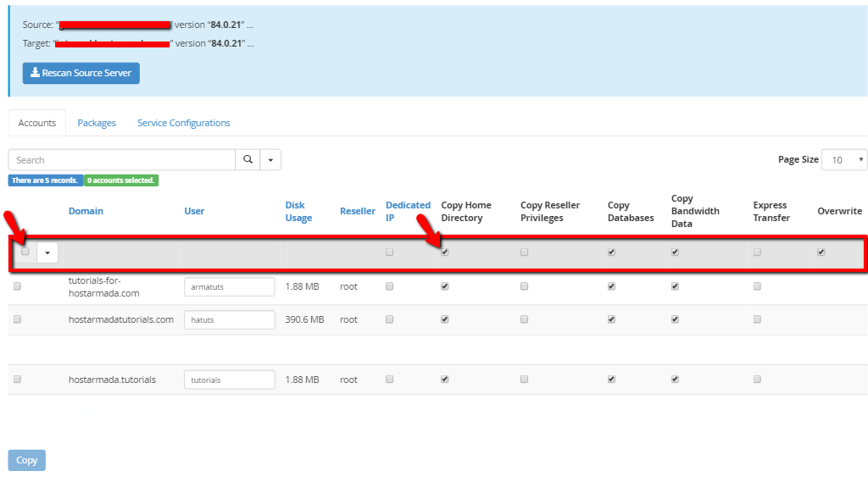Screen dimensions: 868x488
Task: Click the "0 accounts selected." badge
Action: click(121, 180)
